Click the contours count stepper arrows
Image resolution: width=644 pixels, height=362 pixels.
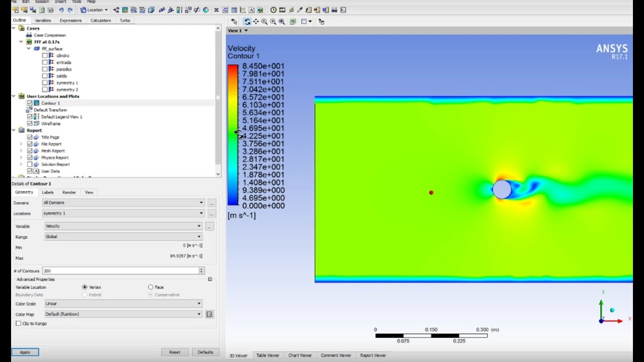pos(202,270)
